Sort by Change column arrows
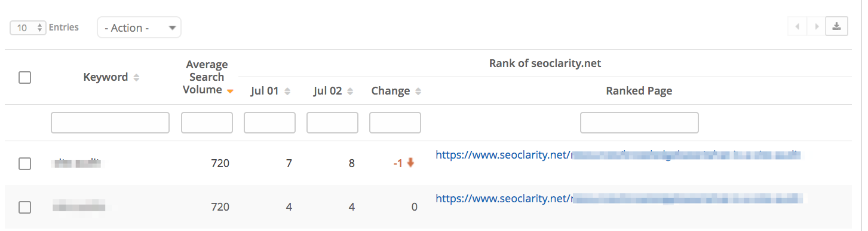868x231 pixels. [418, 91]
